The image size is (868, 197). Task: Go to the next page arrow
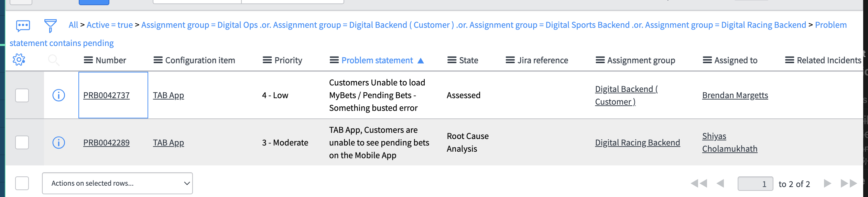point(827,184)
